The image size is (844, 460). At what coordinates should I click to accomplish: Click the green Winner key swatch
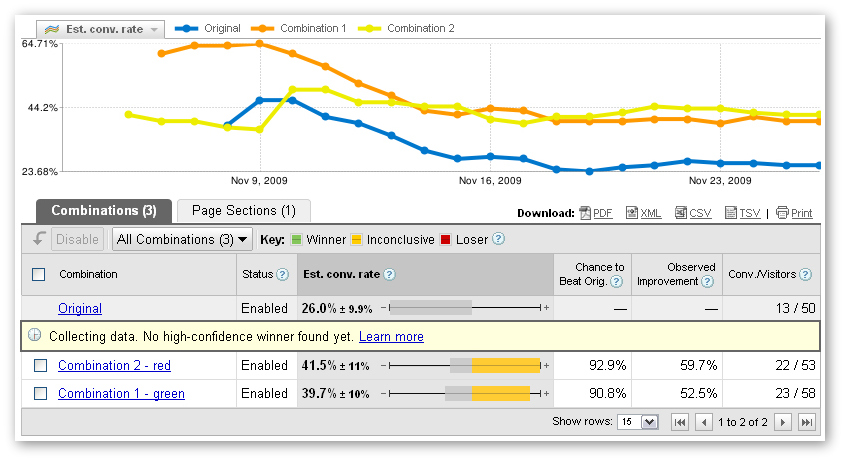click(x=296, y=240)
